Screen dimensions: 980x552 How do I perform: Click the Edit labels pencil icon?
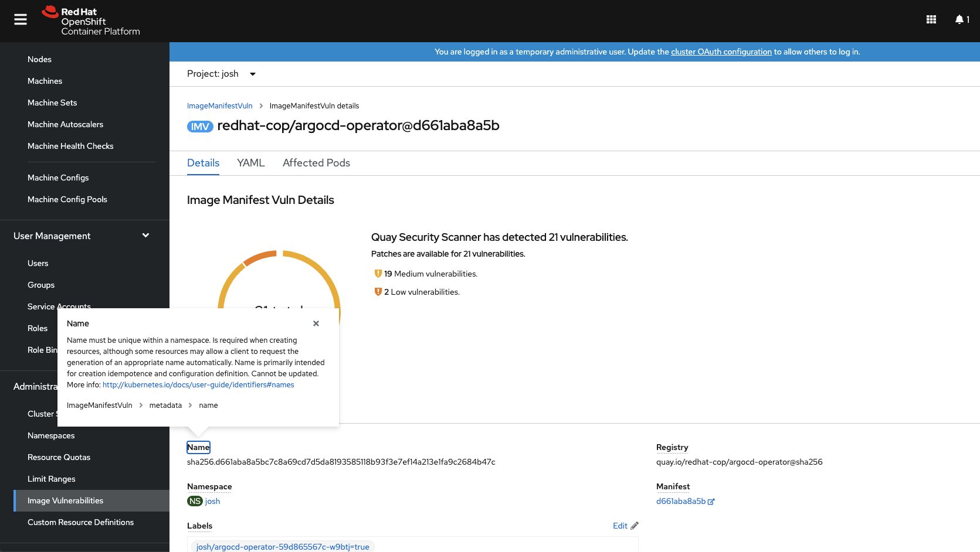635,526
